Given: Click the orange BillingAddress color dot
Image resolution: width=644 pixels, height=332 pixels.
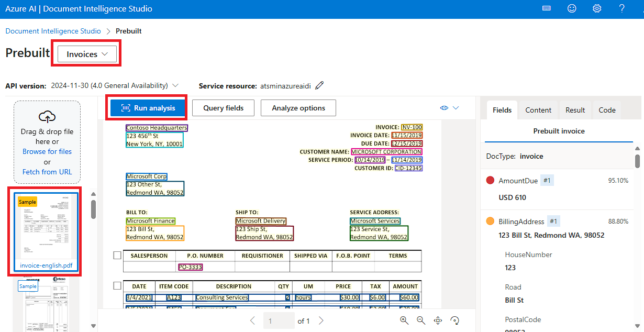Looking at the screenshot, I should pos(490,222).
